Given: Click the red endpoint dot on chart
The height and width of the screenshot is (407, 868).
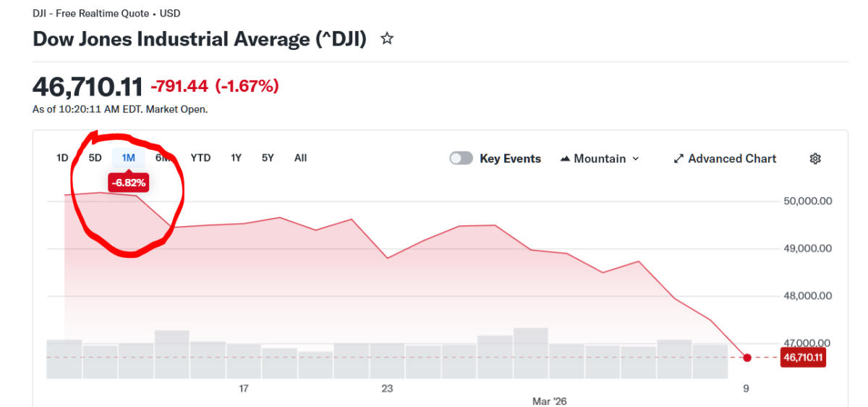Looking at the screenshot, I should [747, 358].
